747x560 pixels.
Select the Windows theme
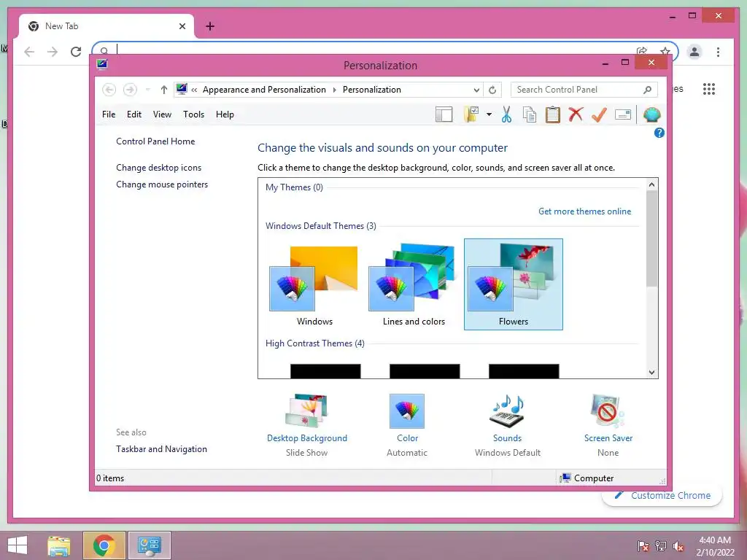(314, 285)
